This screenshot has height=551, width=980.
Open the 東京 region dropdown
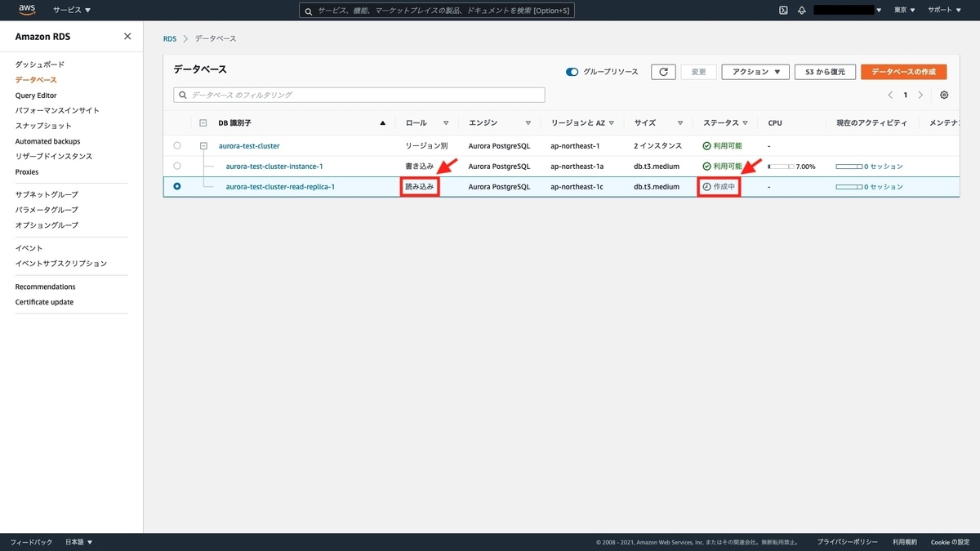[905, 10]
